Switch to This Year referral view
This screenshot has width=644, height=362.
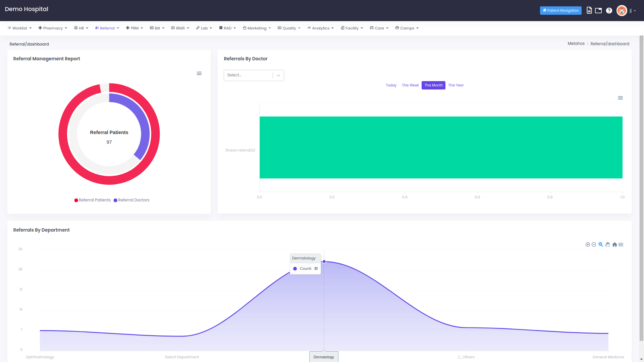pyautogui.click(x=456, y=85)
